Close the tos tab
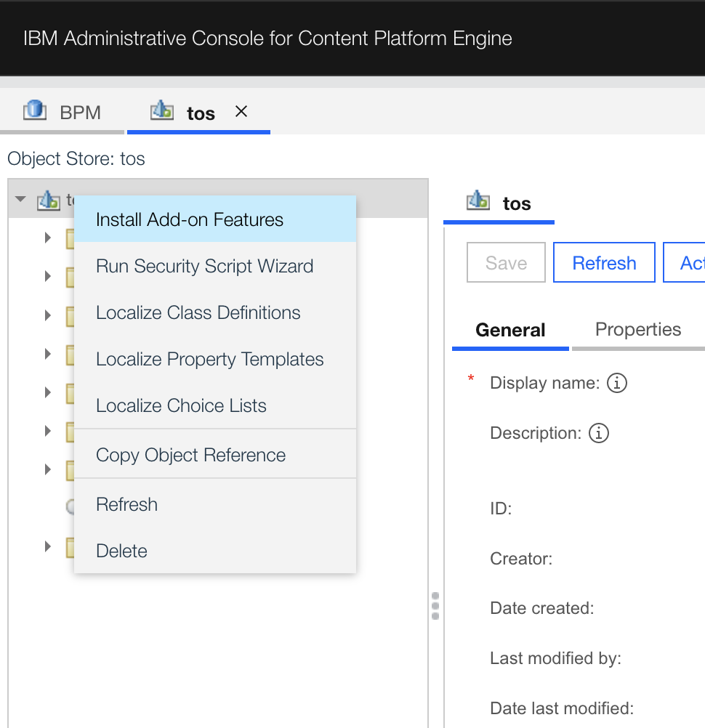The height and width of the screenshot is (728, 705). [241, 111]
